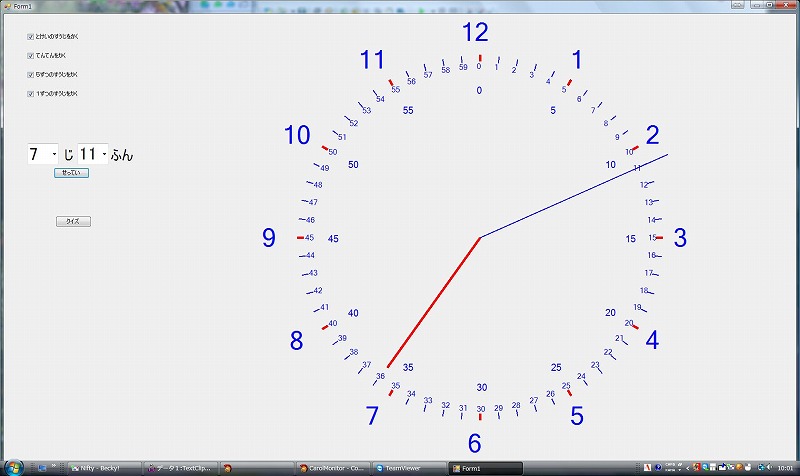Toggle the てんてんをかく checkbox
Viewport: 800px width, 476px height.
click(31, 56)
